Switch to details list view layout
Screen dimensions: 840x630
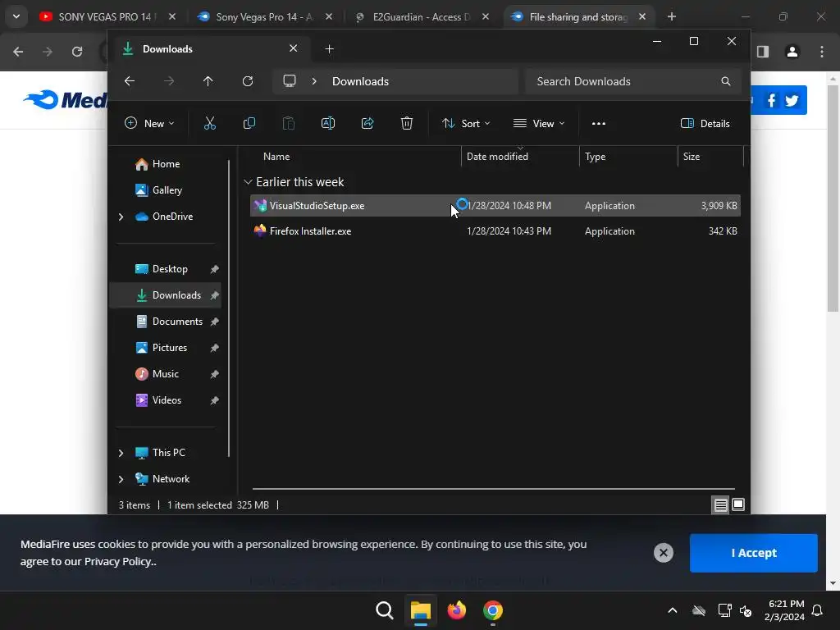click(720, 505)
